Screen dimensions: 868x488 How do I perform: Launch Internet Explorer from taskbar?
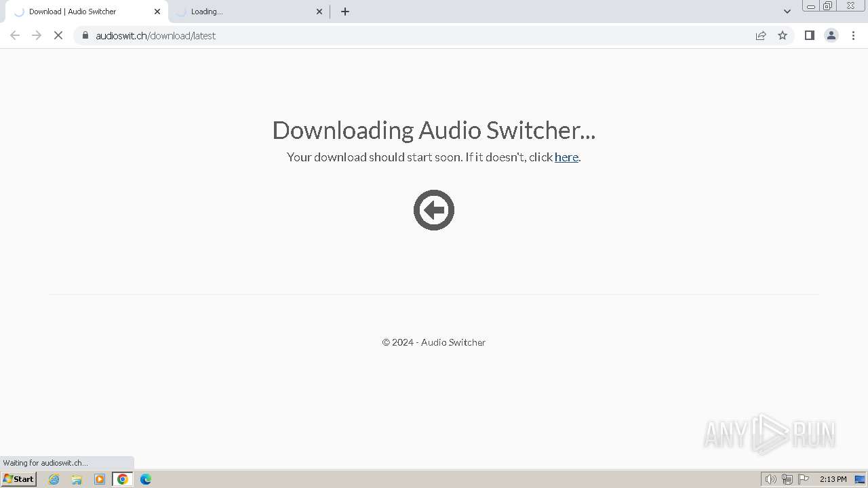click(x=54, y=479)
